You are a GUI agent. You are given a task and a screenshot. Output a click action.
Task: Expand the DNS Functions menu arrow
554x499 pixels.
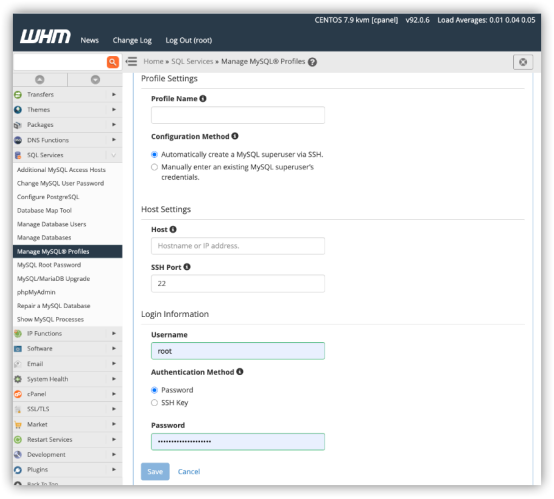coord(114,140)
